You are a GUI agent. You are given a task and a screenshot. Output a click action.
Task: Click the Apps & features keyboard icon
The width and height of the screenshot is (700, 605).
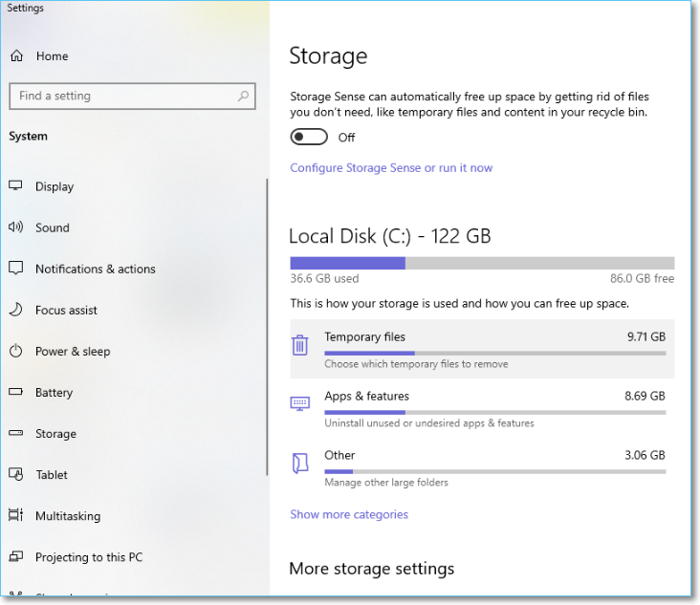pos(300,403)
